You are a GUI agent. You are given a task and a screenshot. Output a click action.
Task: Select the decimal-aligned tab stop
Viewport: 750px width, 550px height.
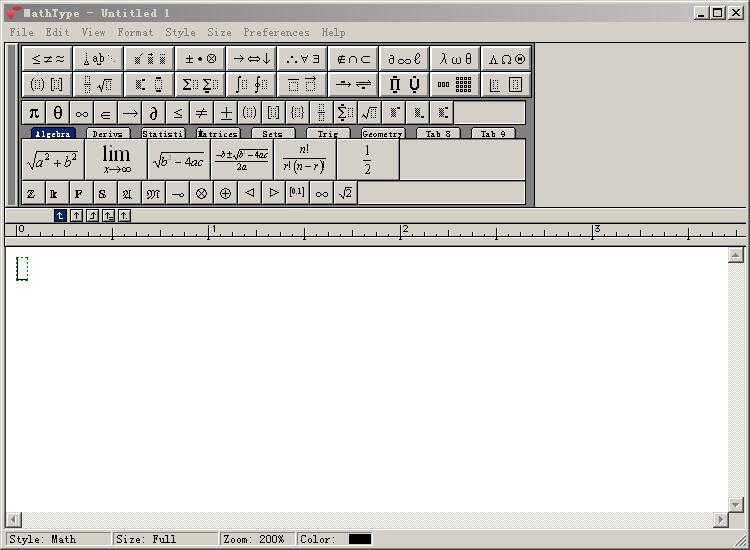(124, 216)
